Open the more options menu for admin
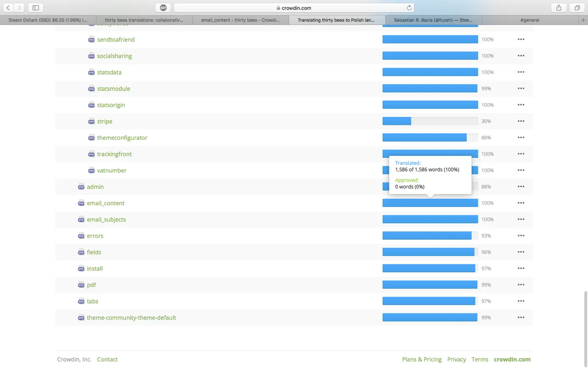This screenshot has height=368, width=588. [x=521, y=187]
